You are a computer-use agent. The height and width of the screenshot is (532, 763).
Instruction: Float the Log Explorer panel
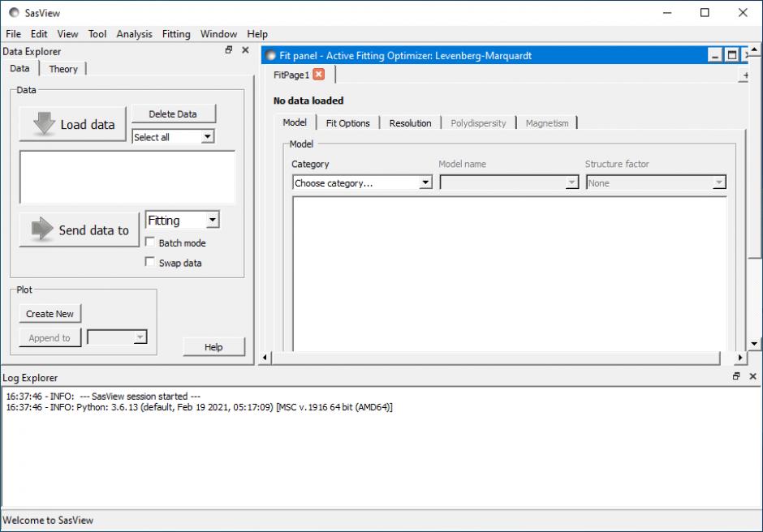[x=736, y=376]
